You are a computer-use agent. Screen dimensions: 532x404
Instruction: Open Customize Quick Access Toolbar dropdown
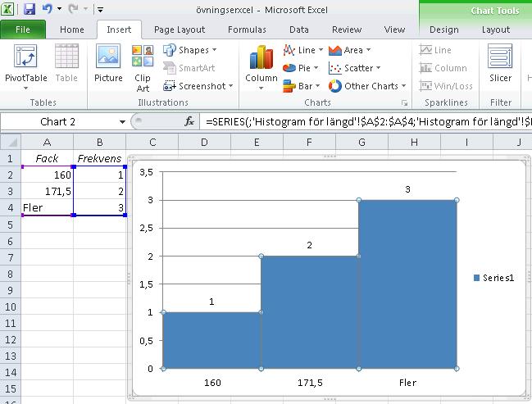tap(100, 10)
